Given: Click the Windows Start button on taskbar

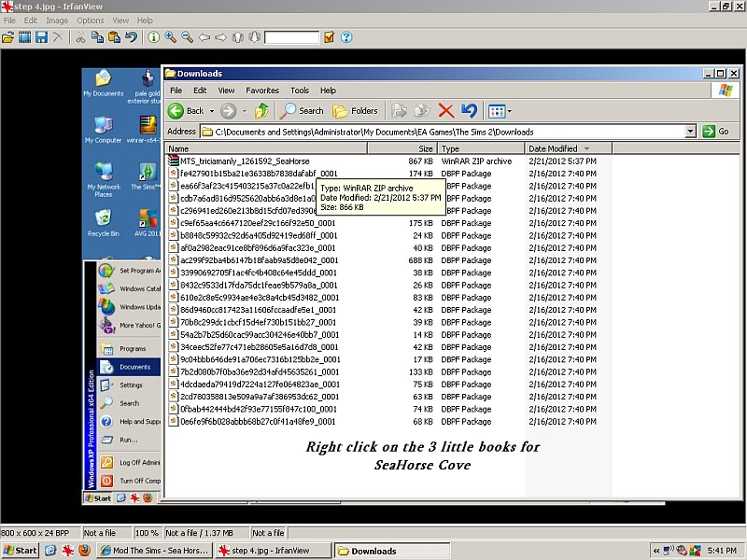Looking at the screenshot, I should coord(20,551).
